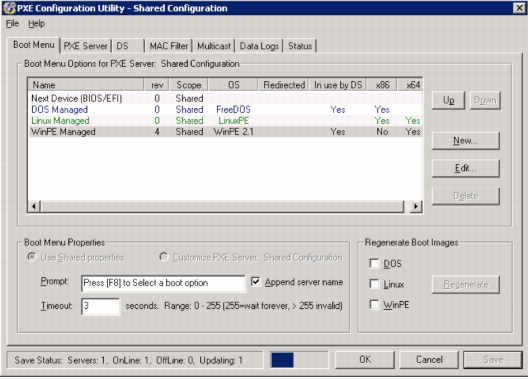Open the Data Logs tab

[259, 46]
